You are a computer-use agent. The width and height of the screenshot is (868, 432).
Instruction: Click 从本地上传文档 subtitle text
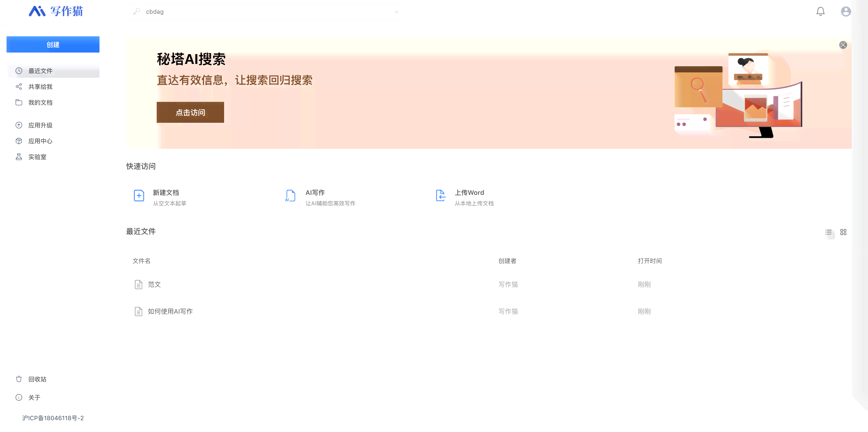[x=474, y=203]
